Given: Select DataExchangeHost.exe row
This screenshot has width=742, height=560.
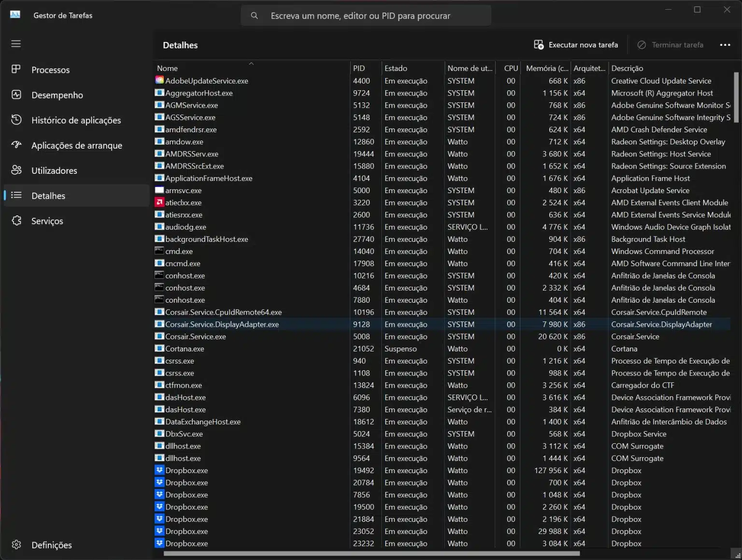Looking at the screenshot, I should [442, 421].
